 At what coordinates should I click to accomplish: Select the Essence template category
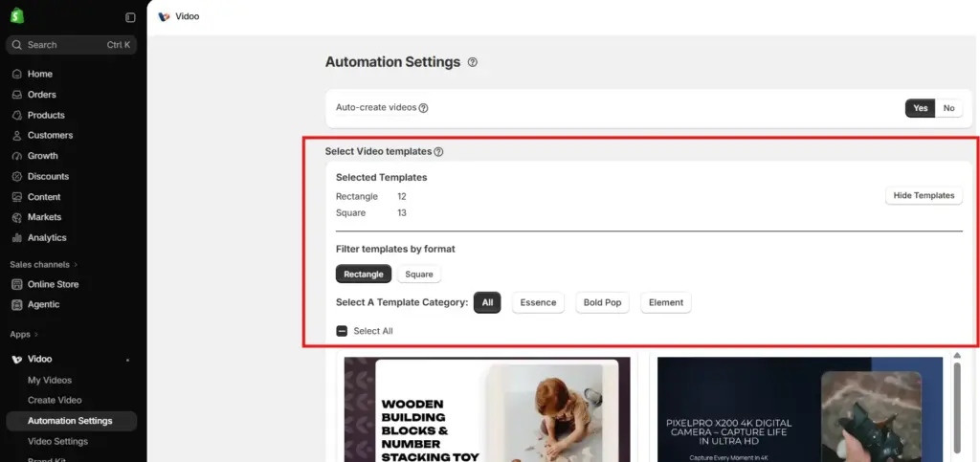click(x=538, y=302)
